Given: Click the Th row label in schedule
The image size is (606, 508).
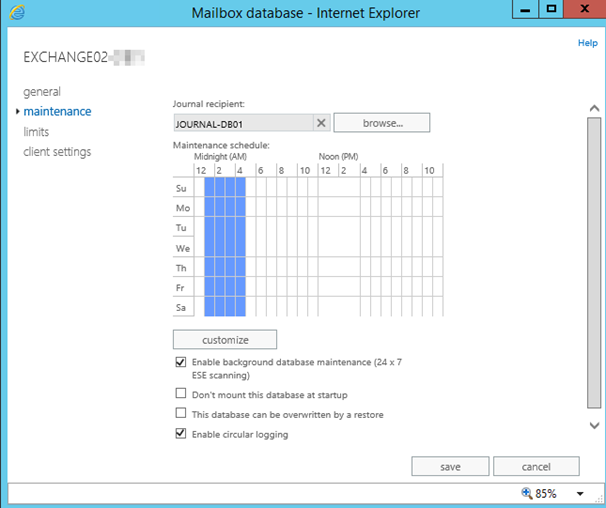Looking at the screenshot, I should (x=181, y=268).
